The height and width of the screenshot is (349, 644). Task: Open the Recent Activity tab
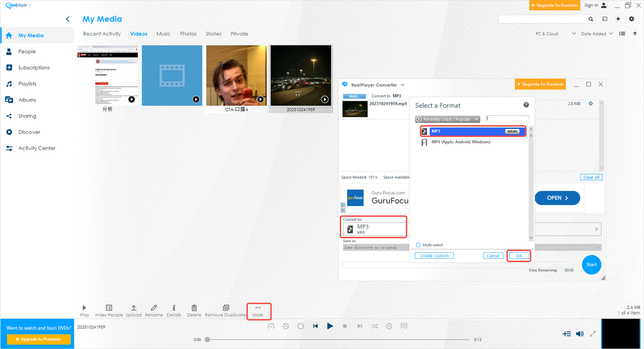pyautogui.click(x=102, y=34)
